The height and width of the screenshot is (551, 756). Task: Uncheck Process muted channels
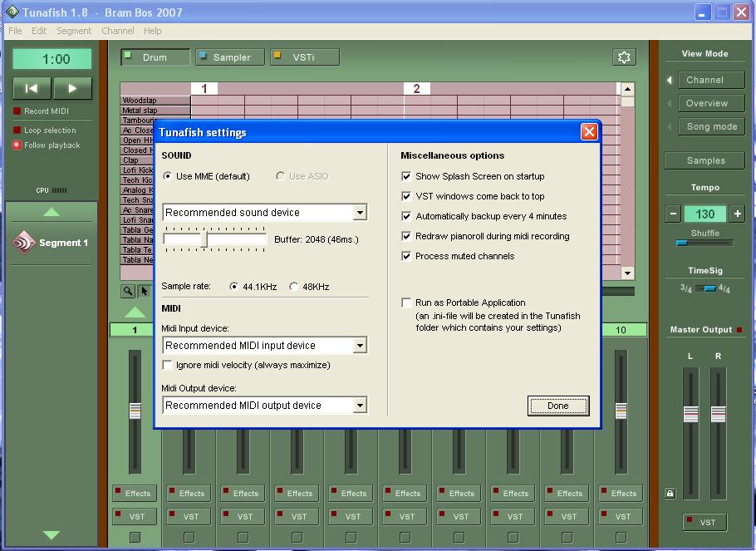pos(406,256)
